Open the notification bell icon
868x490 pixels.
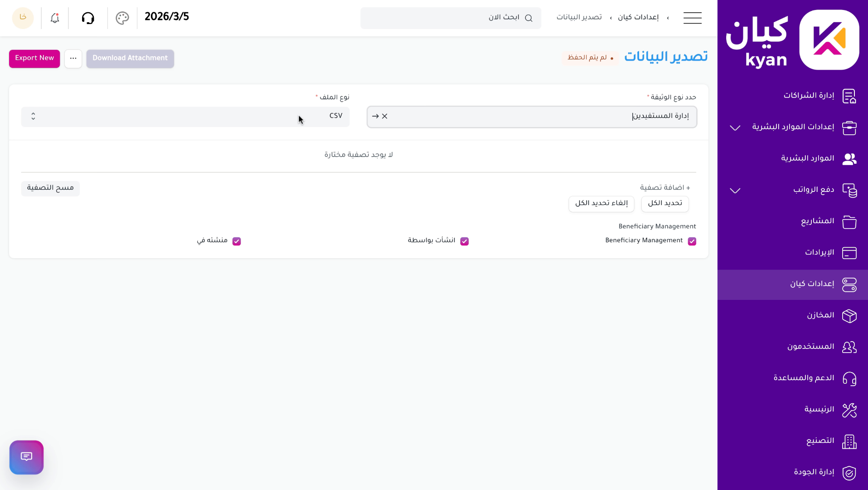[54, 18]
